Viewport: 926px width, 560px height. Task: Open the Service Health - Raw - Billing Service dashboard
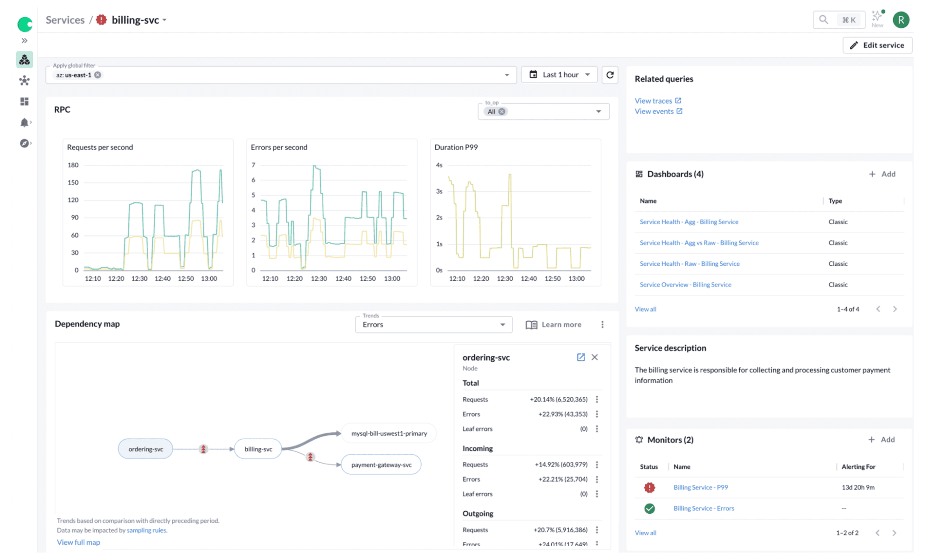[689, 264]
